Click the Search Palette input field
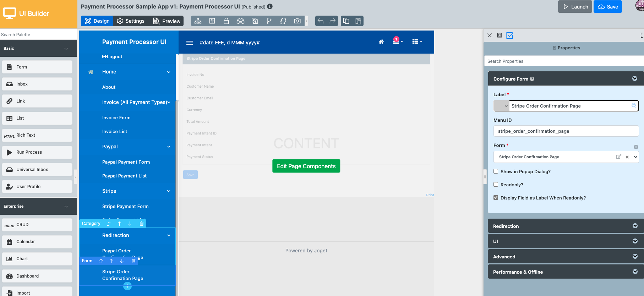 (38, 34)
